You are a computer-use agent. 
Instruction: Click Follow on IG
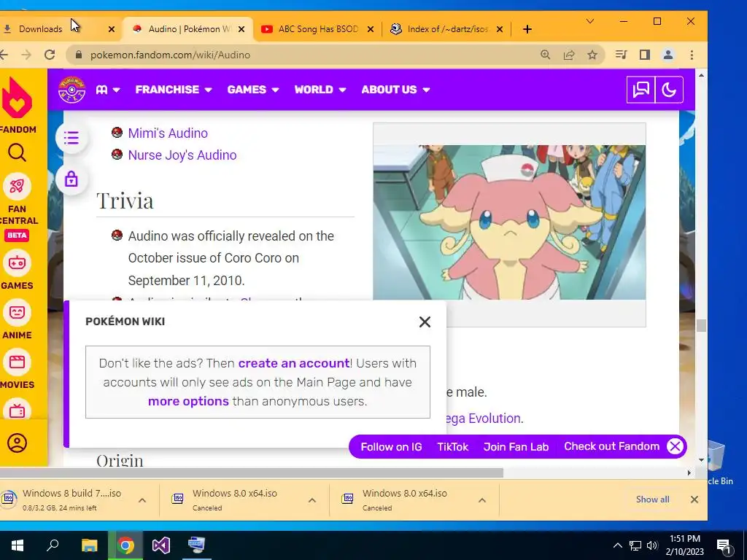coord(391,447)
